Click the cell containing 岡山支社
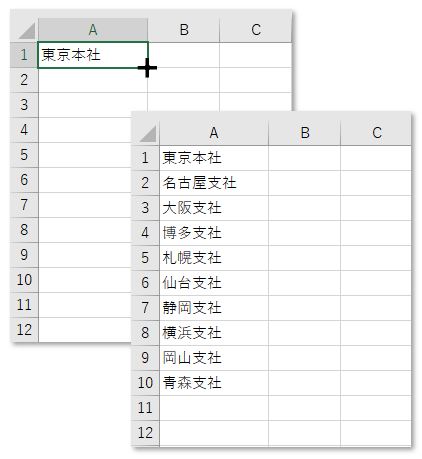This screenshot has height=459, width=422. coord(214,358)
